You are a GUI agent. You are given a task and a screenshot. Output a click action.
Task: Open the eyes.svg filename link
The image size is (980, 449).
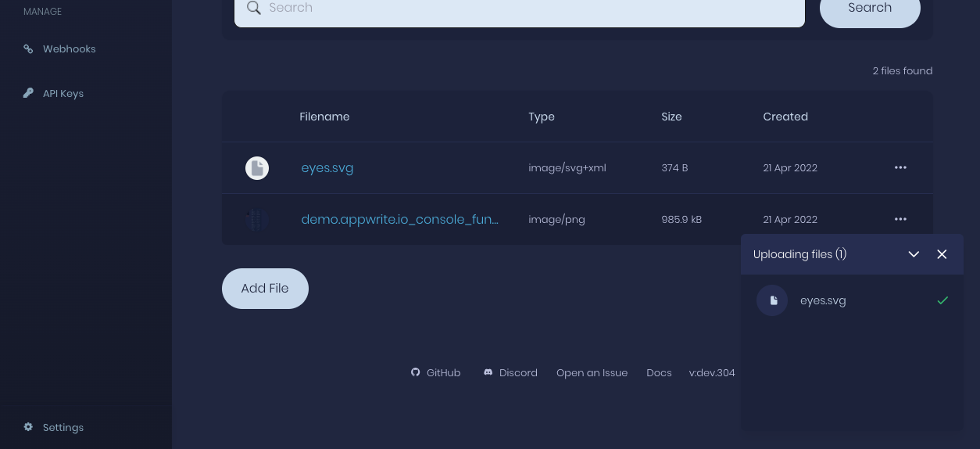tap(327, 167)
